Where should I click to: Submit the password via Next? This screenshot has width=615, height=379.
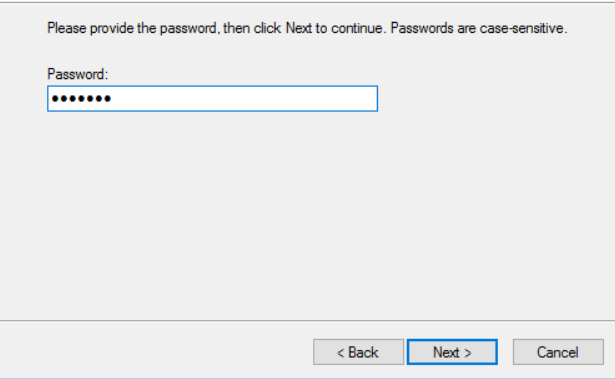[x=452, y=352]
